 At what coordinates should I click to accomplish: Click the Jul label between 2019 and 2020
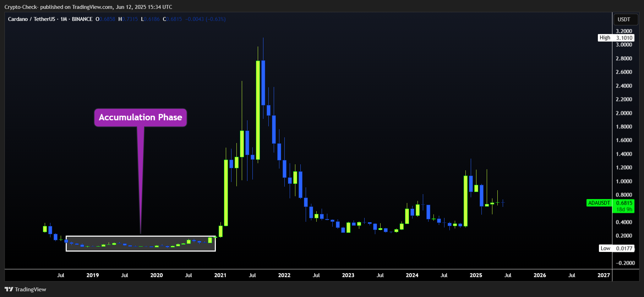point(125,275)
